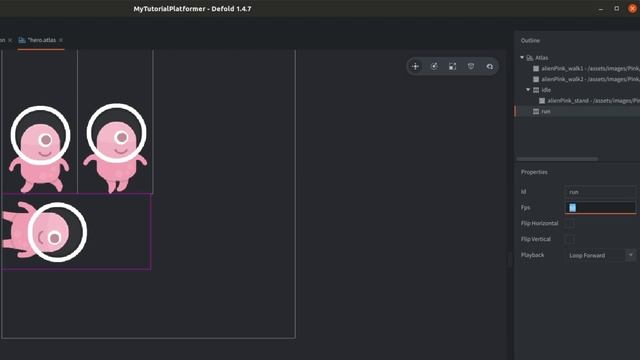Click the Id property label

click(523, 192)
